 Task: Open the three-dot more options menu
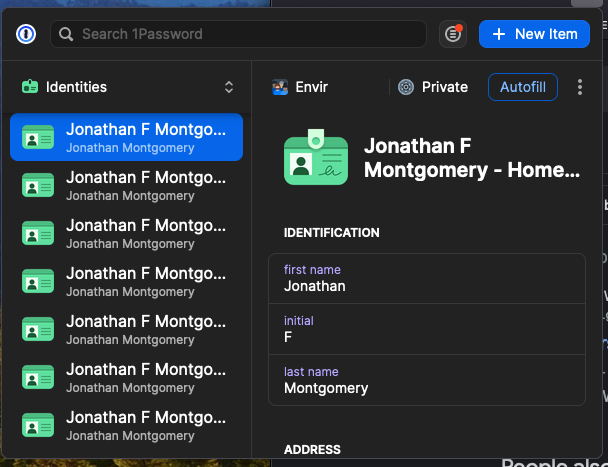580,87
